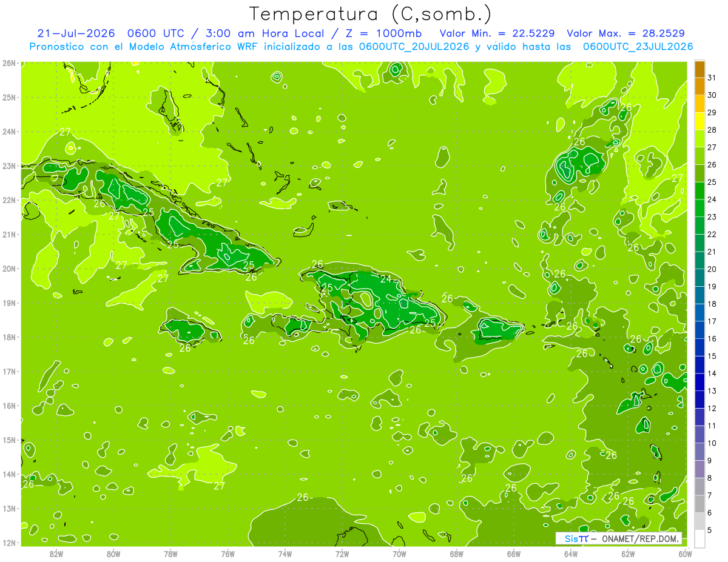Click the "76W" longitude axis label
The height and width of the screenshot is (562, 728).
tap(227, 554)
